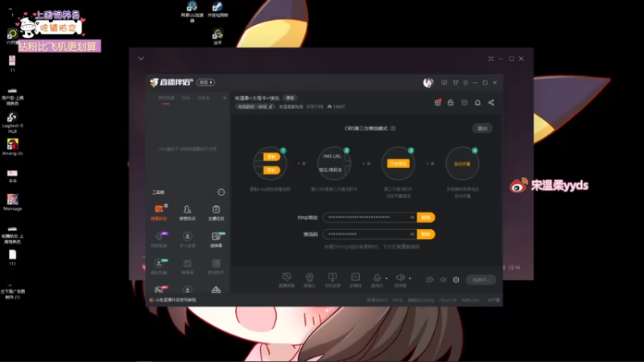
Task: Add 多媒体 multimedia source
Action: (355, 280)
